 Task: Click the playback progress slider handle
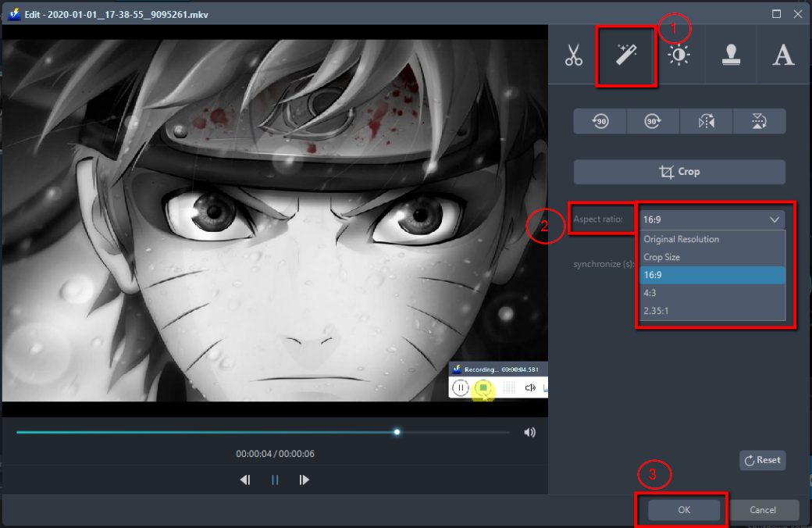pyautogui.click(x=397, y=432)
